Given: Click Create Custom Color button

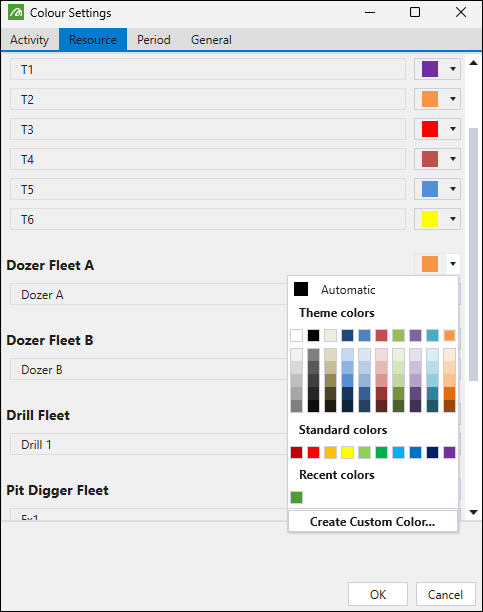Looking at the screenshot, I should [372, 521].
